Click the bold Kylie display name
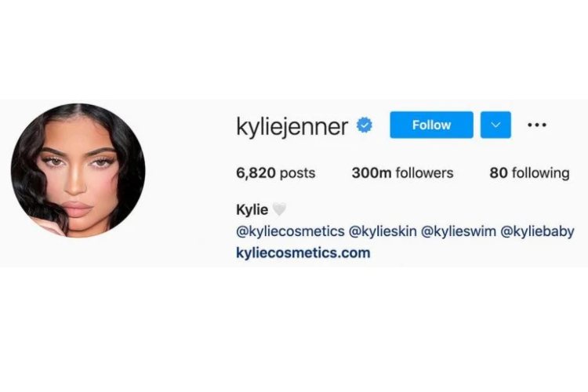588x392 pixels. tap(252, 209)
